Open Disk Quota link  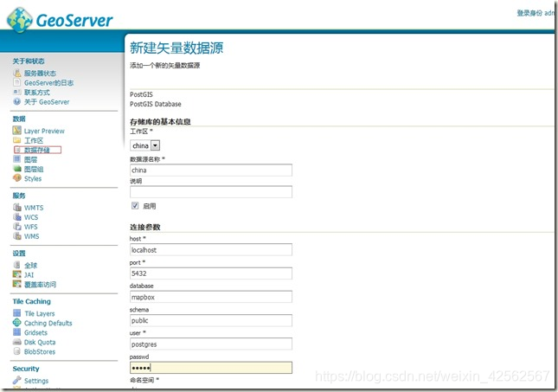(x=40, y=342)
